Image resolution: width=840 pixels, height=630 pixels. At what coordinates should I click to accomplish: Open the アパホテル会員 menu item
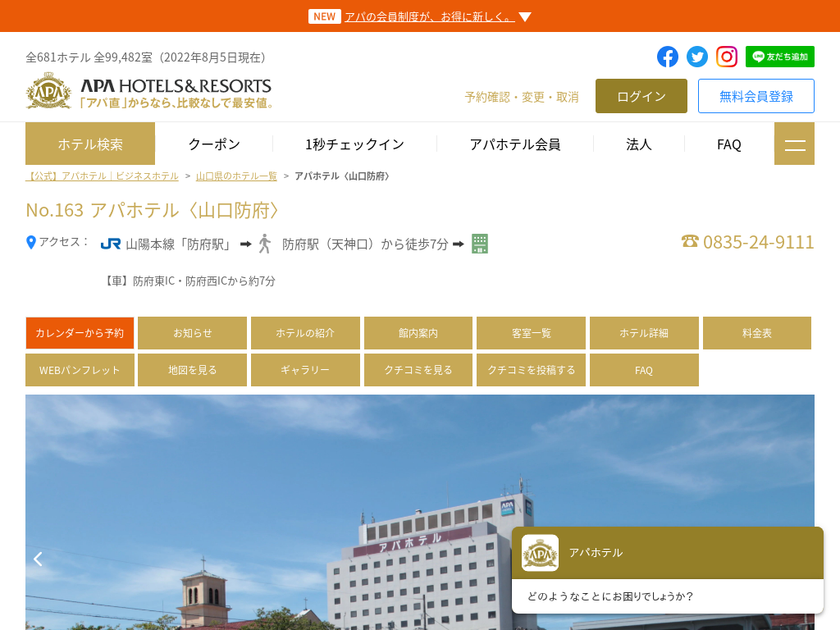click(515, 144)
